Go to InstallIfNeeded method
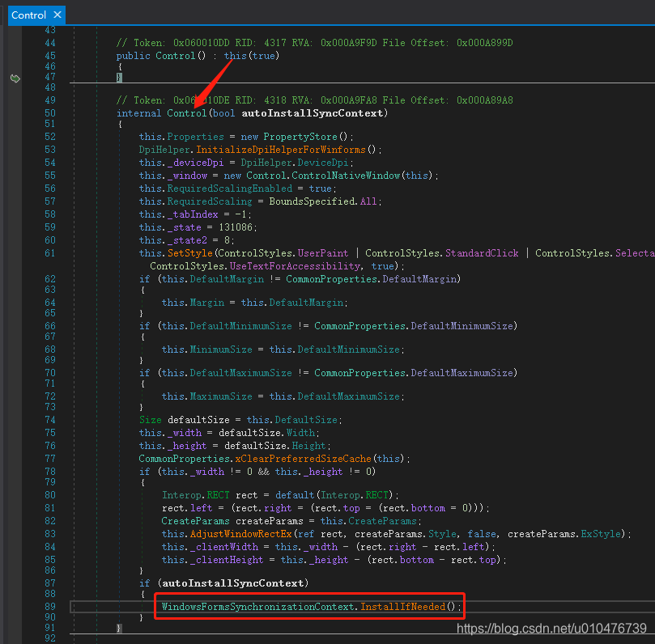 point(402,607)
